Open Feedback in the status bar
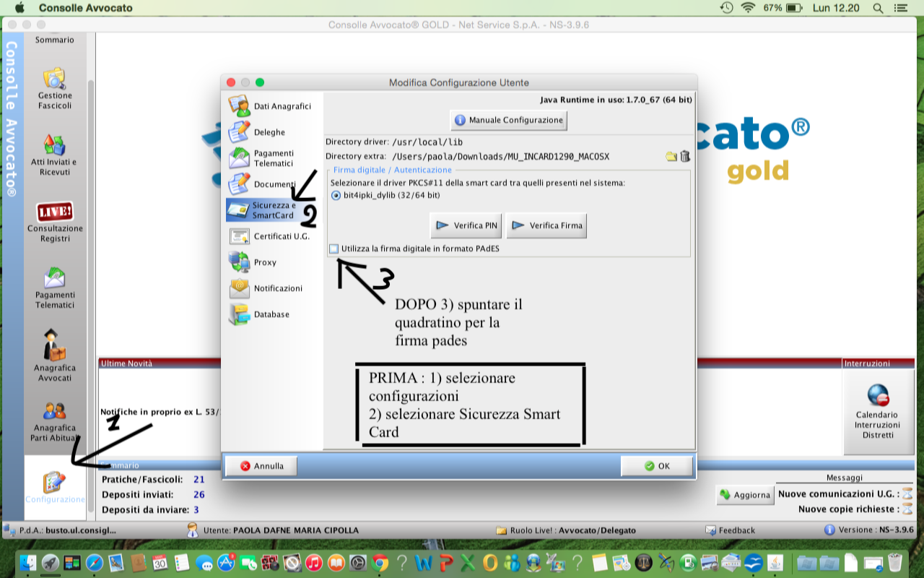 [730, 530]
